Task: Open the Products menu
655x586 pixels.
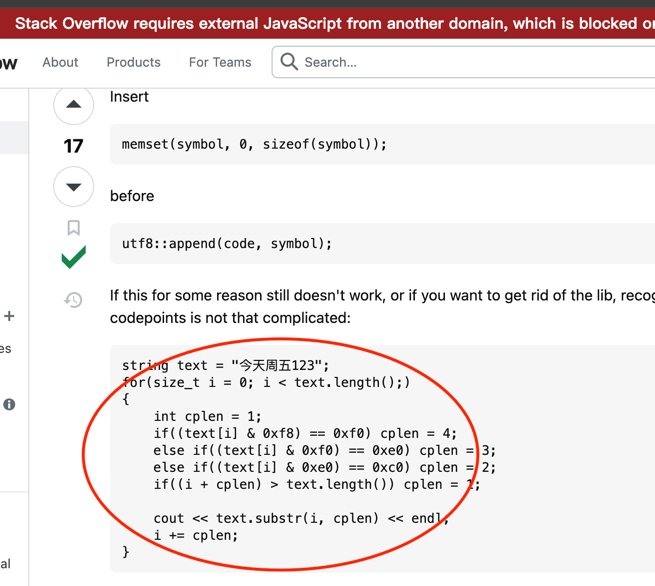Action: point(133,62)
